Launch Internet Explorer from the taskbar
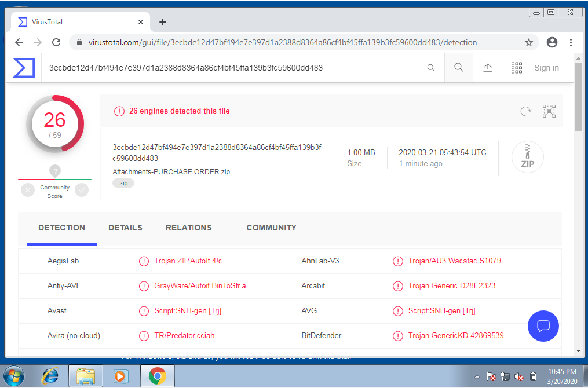 click(50, 376)
